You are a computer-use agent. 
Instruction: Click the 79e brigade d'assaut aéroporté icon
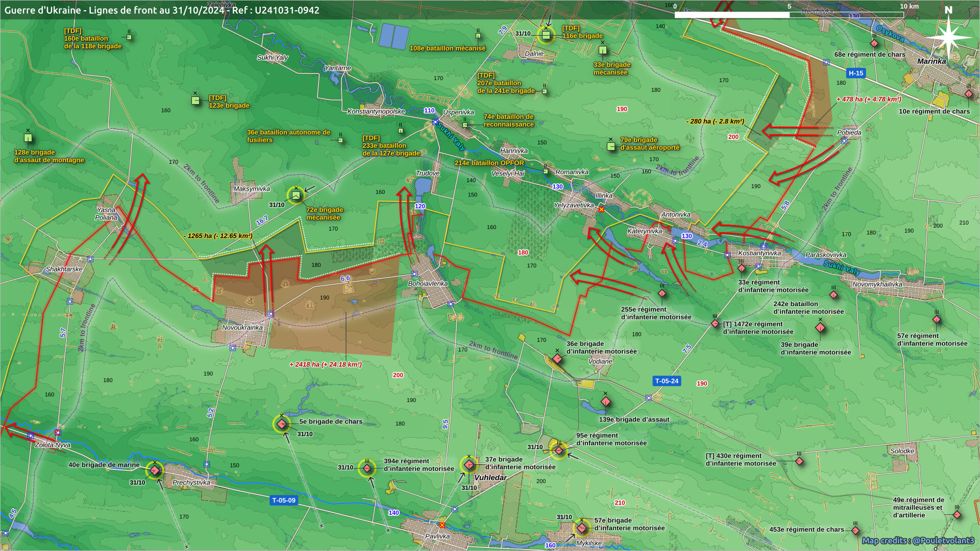pos(611,146)
